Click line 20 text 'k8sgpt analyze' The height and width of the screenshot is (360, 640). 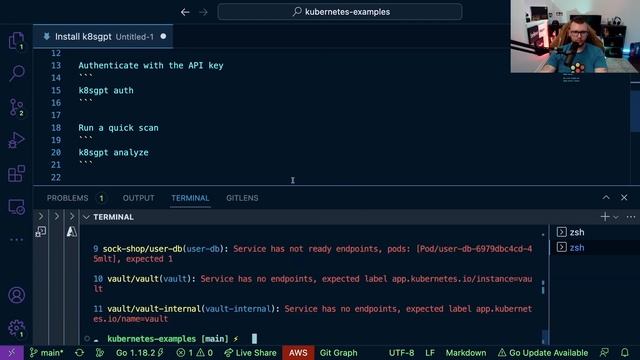(x=113, y=152)
